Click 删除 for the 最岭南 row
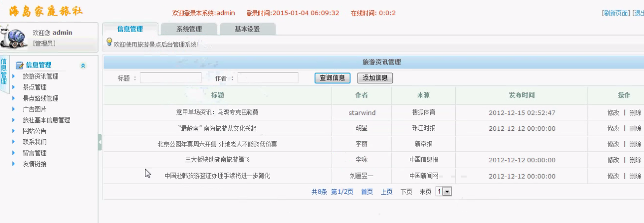The height and width of the screenshot is (223, 644). [635, 128]
